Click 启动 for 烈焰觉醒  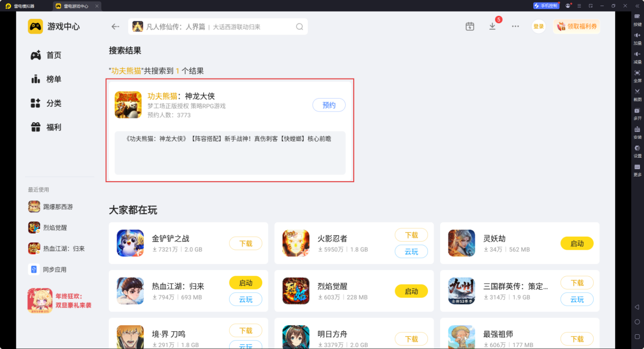tap(411, 291)
